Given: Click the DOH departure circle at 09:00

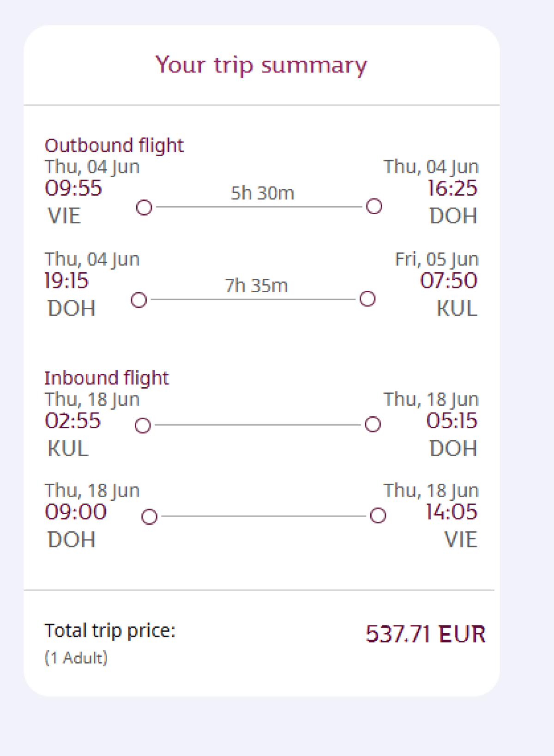Looking at the screenshot, I should pos(149,516).
